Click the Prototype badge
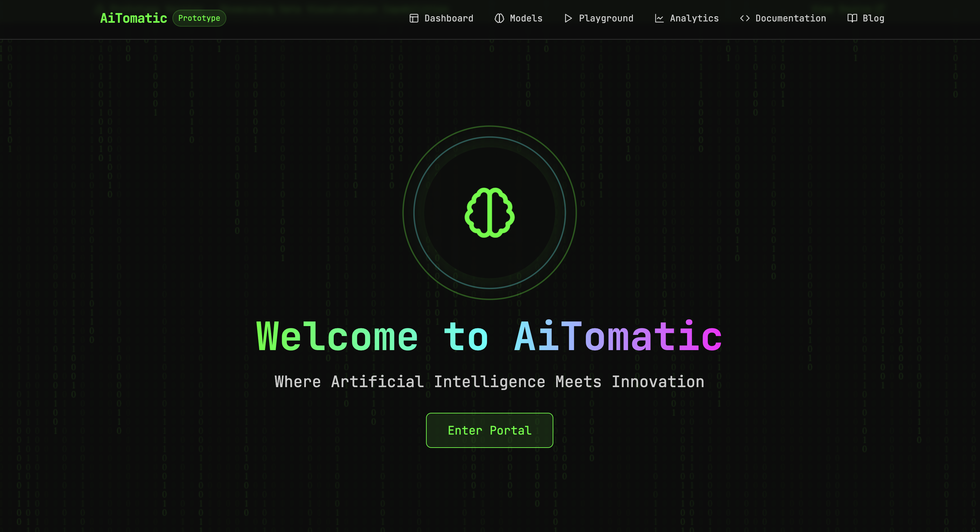Viewport: 980px width, 532px height. 199,18
